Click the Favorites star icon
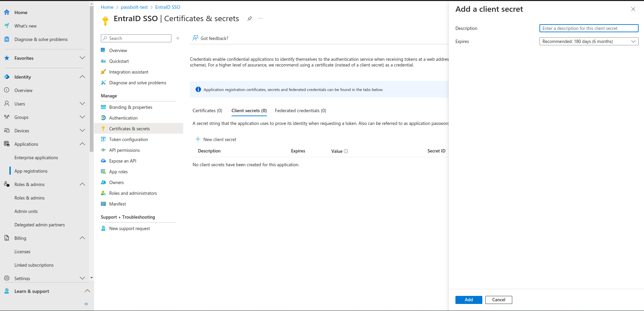The width and height of the screenshot is (644, 311). [7, 58]
